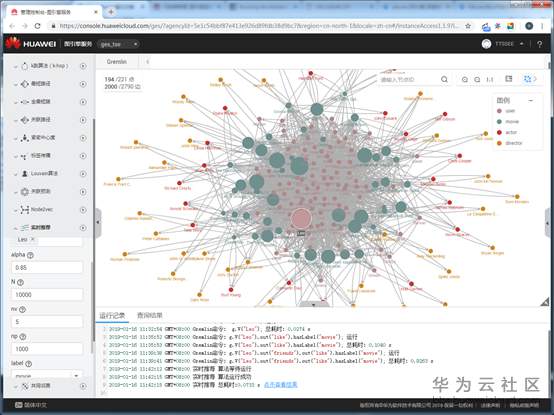Expand the right side panel handle
Screen dimensions: 554x415
pyautogui.click(x=548, y=223)
